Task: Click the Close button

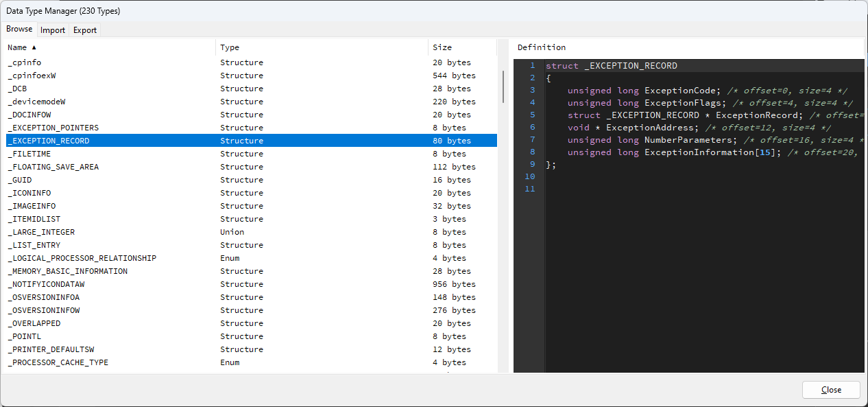Action: coord(831,390)
